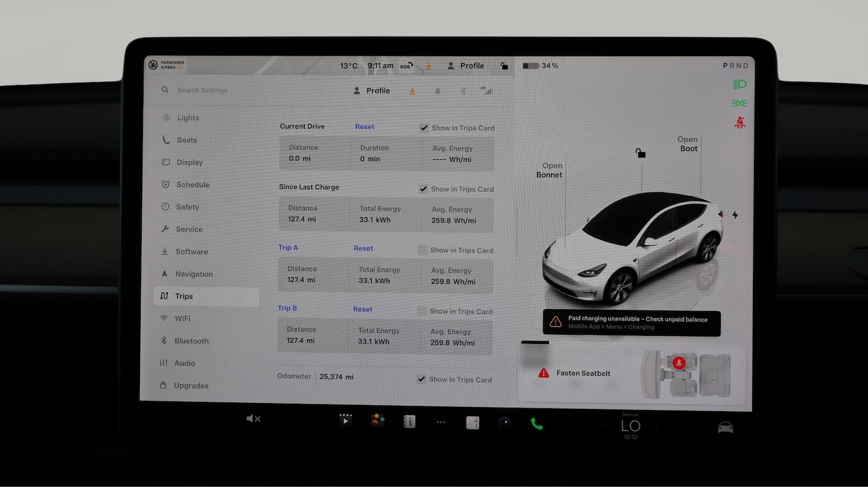Open Profile dropdown in settings header

click(372, 91)
